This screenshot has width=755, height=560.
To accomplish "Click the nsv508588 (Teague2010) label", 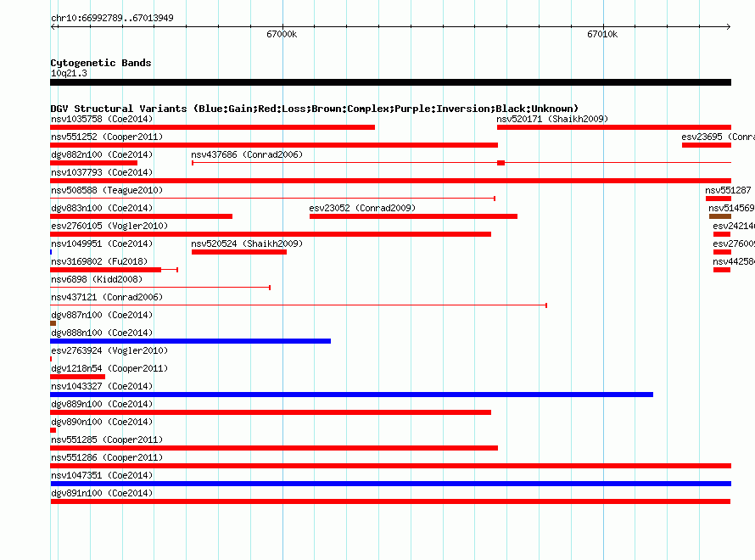I will pyautogui.click(x=107, y=190).
